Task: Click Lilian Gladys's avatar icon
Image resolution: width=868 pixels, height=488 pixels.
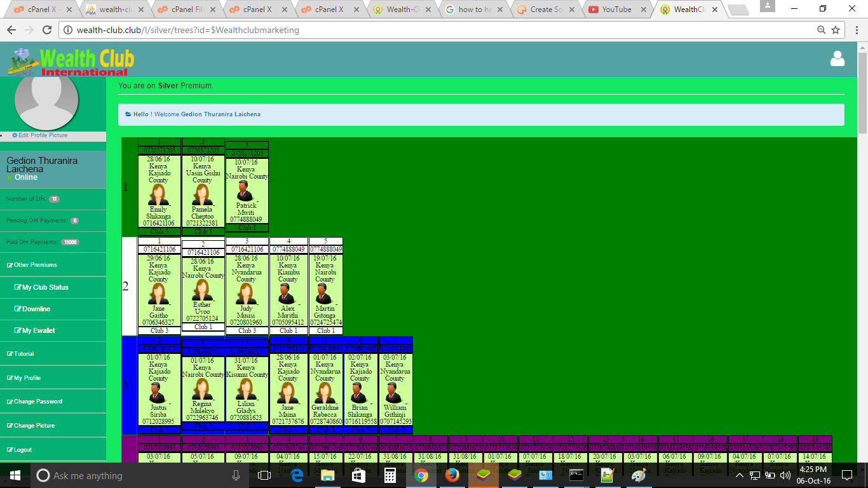Action: 245,389
